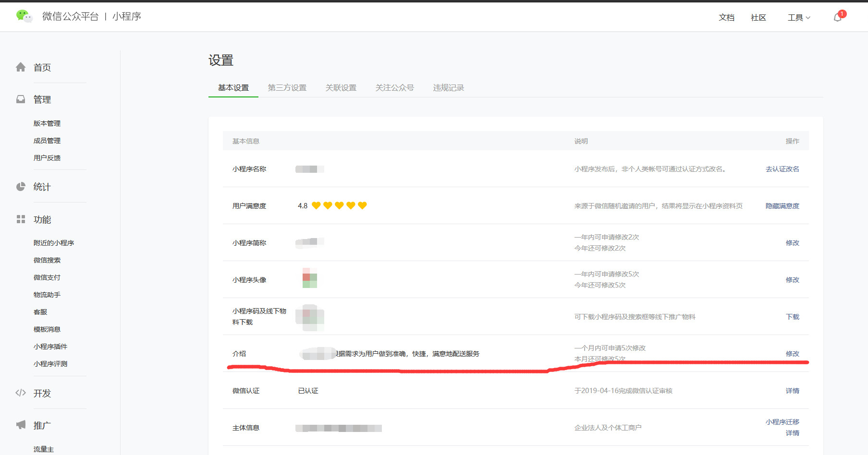Click the WeChat logo icon
The width and height of the screenshot is (868, 455).
tap(24, 16)
